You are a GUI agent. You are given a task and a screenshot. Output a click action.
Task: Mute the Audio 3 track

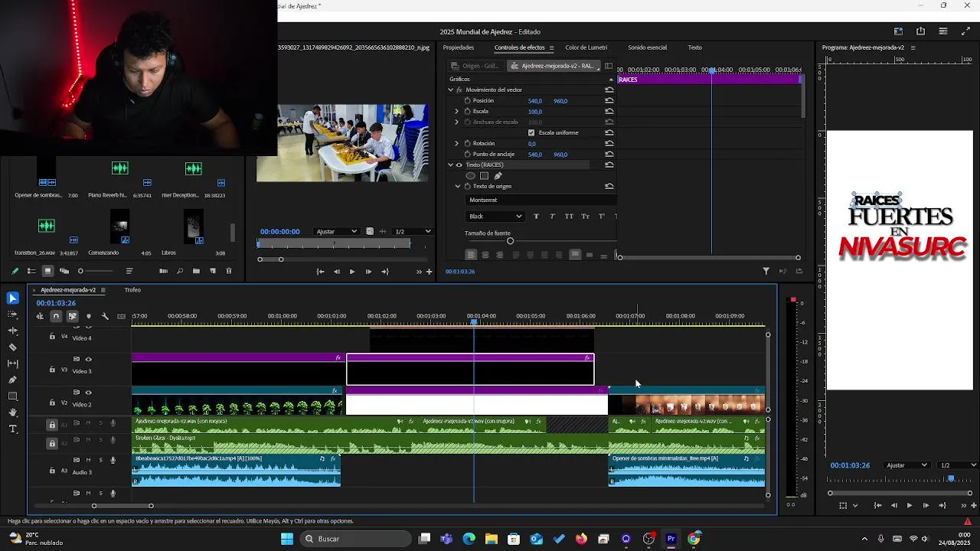[x=88, y=460]
